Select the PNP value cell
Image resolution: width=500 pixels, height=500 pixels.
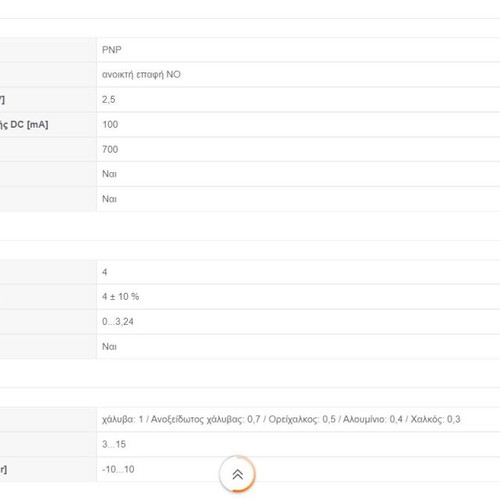pyautogui.click(x=298, y=50)
